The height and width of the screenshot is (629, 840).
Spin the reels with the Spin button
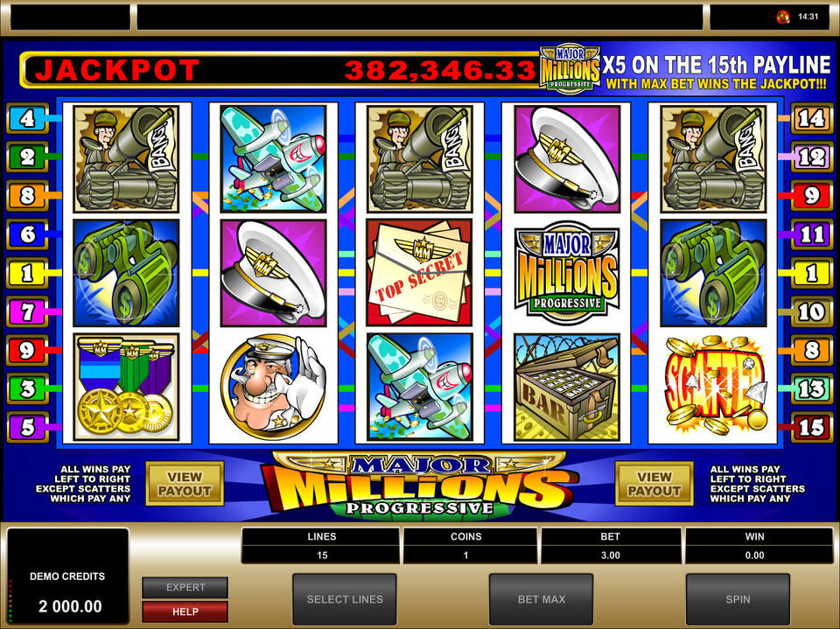[x=738, y=599]
